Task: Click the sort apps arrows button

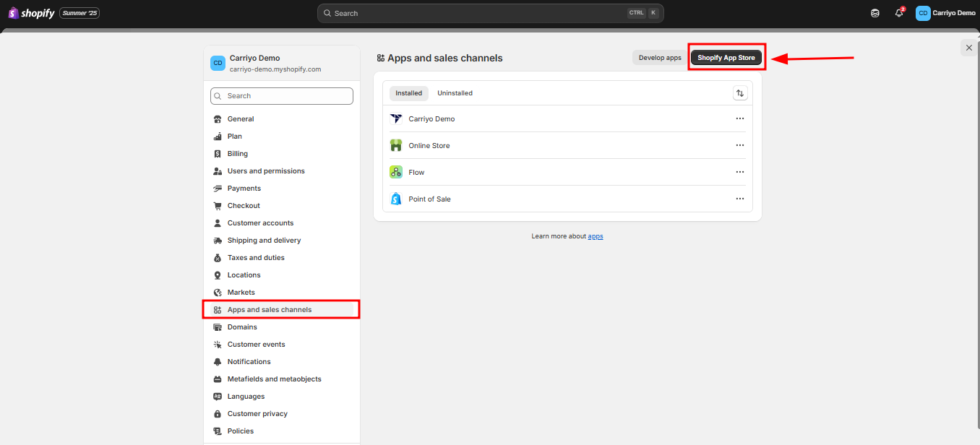Action: tap(740, 93)
